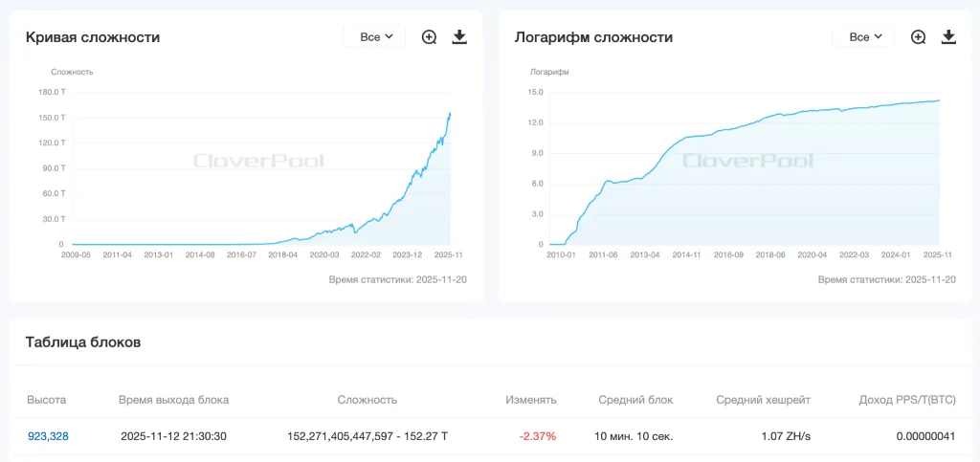Click the Сложность column header
This screenshot has height=462, width=980.
tap(367, 400)
